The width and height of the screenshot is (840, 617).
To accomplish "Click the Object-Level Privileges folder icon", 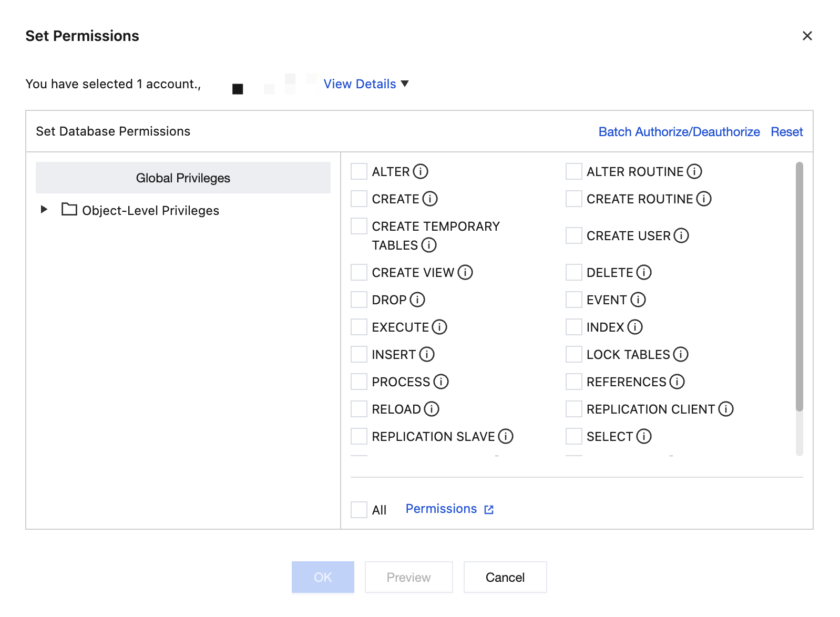I will (69, 210).
